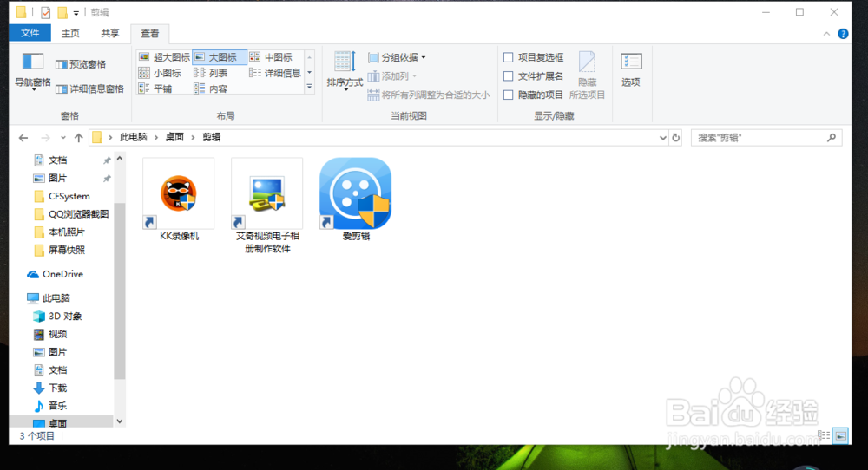Select 大图标 large icons layout

pos(220,57)
